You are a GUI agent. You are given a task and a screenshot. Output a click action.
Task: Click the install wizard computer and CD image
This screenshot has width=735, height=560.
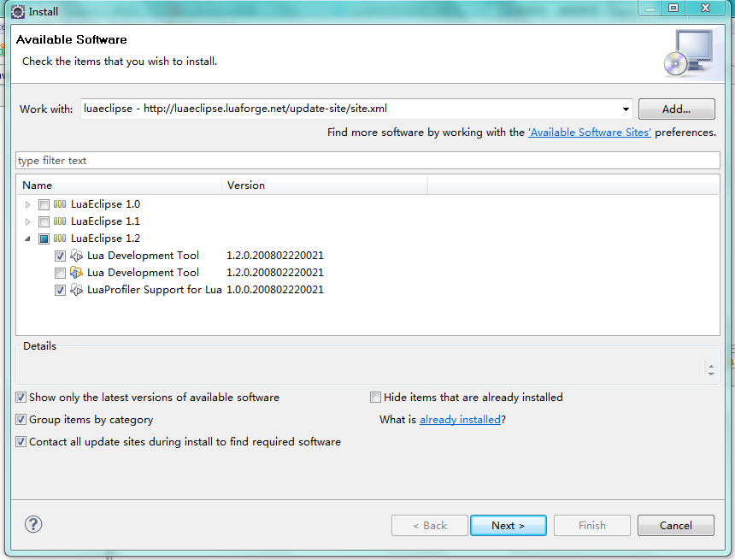coord(689,53)
